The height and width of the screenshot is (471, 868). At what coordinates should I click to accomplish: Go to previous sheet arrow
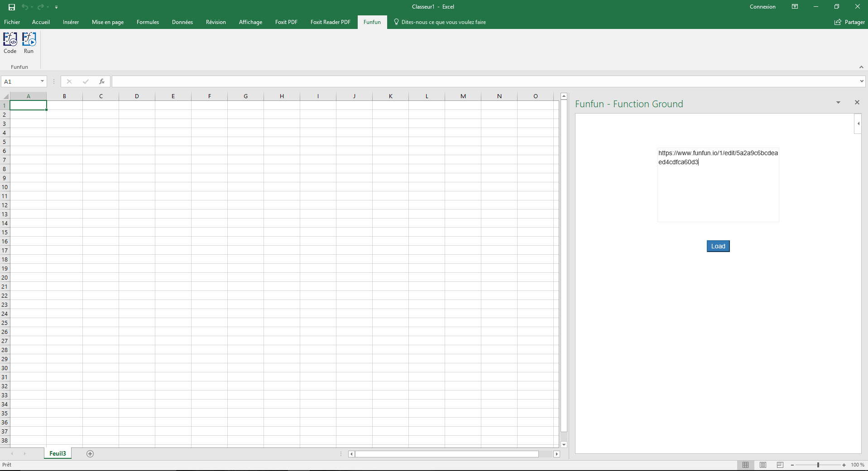[12, 454]
